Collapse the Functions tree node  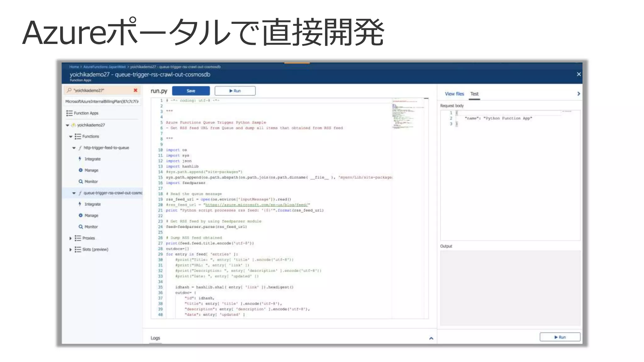(71, 136)
